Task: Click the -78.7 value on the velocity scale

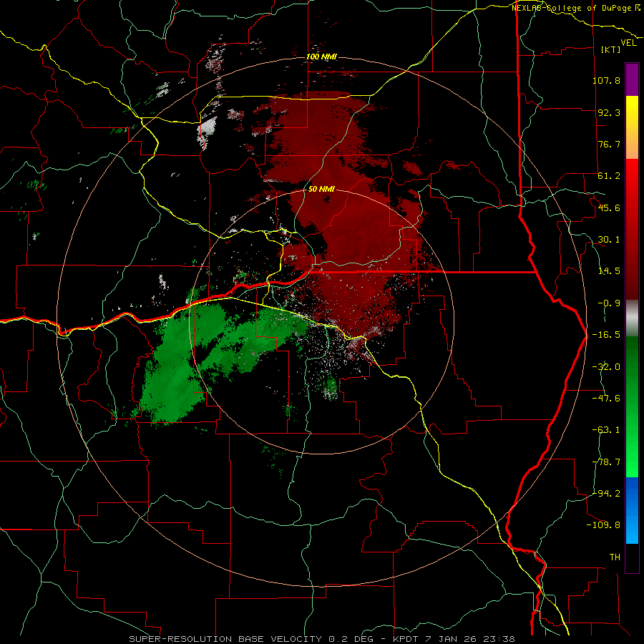Action: click(x=606, y=462)
